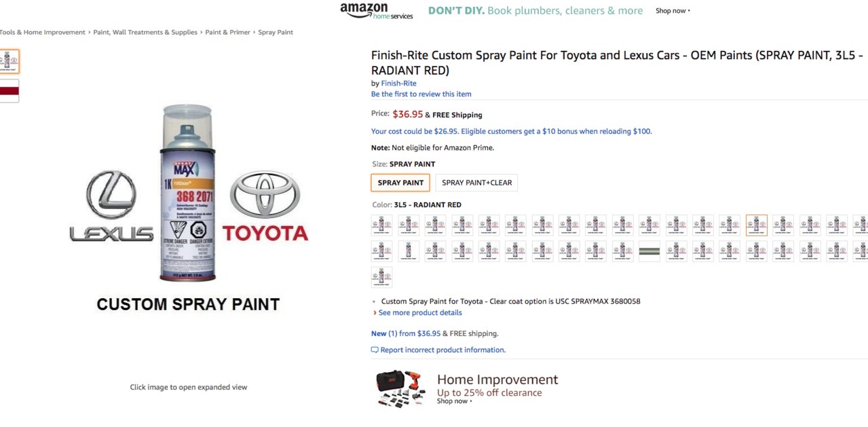Select the SPRAY PAINT+CLEAR size option
868x427 pixels.
pos(476,183)
